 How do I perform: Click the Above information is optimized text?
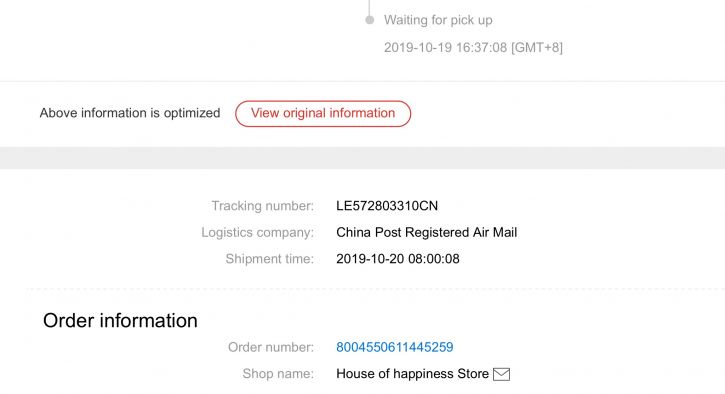tap(130, 113)
